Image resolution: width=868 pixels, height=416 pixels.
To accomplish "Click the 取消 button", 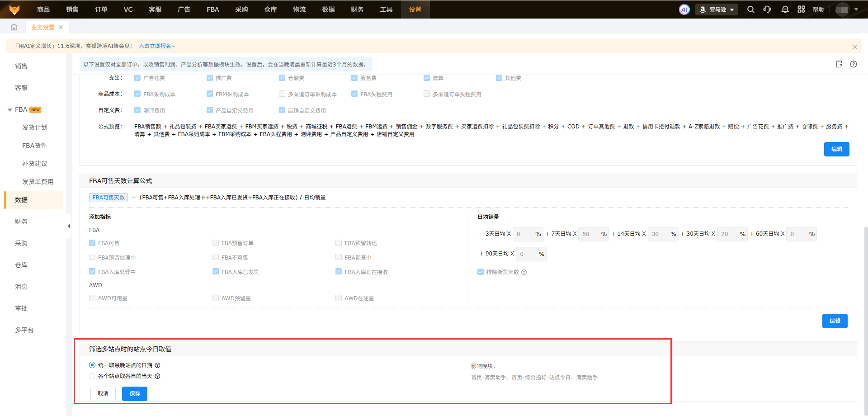I will (x=103, y=394).
